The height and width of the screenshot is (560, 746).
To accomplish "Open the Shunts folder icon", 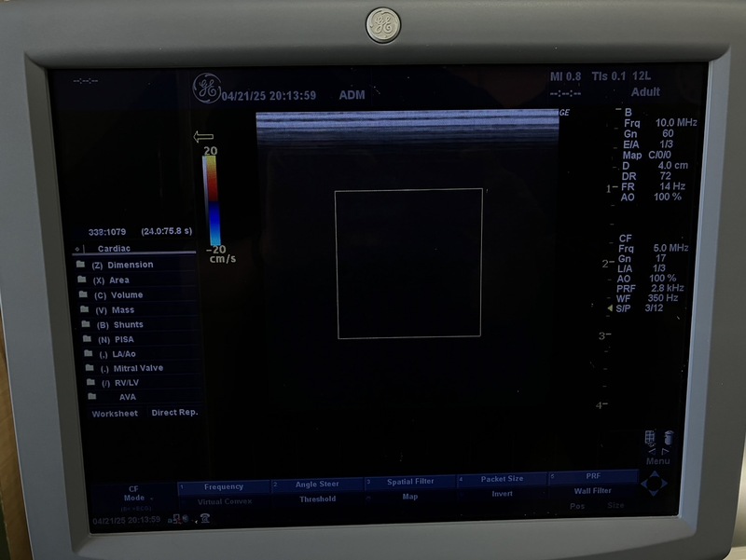I will [x=86, y=324].
